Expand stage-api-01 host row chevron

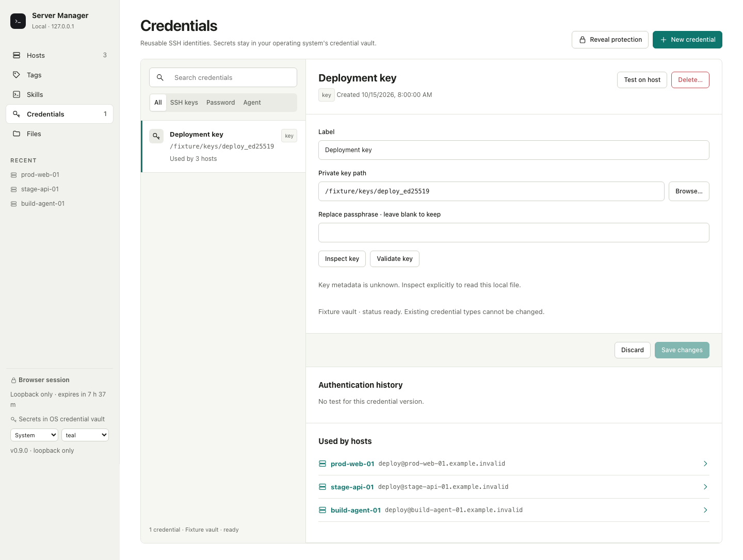[x=705, y=487]
